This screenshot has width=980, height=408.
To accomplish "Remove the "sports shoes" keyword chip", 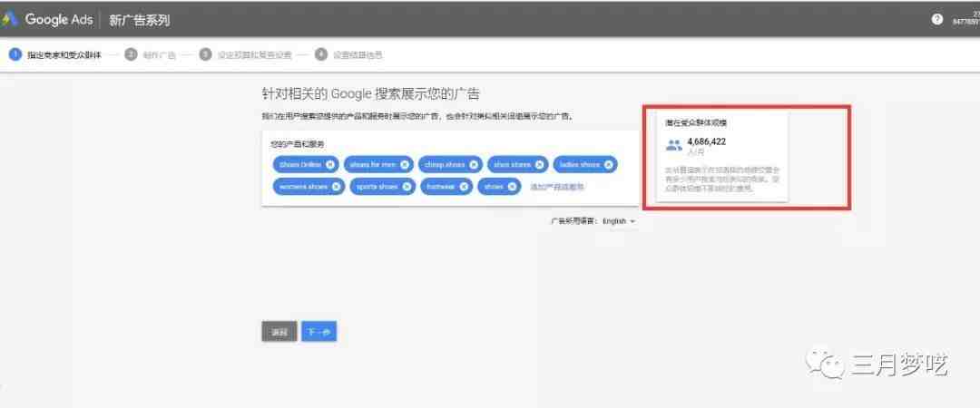I will coord(407,187).
